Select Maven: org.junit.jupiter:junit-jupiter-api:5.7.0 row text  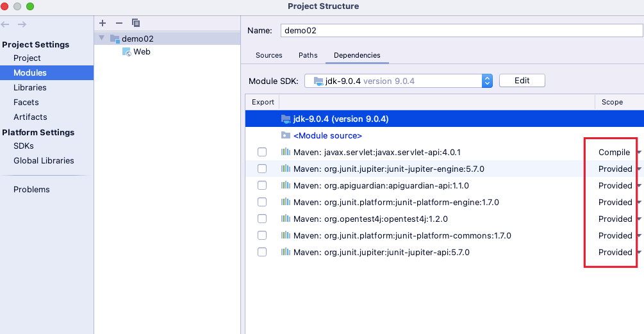tap(381, 252)
